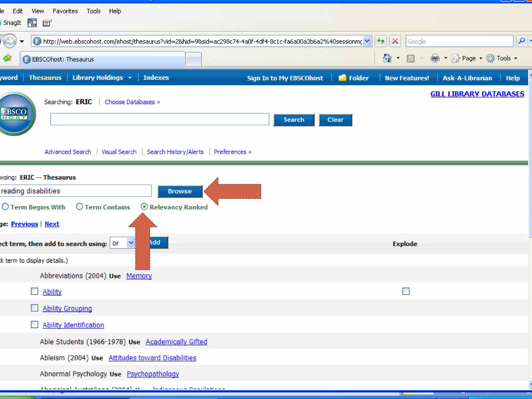532x399 pixels.
Task: Click the Browse button
Action: tap(180, 191)
